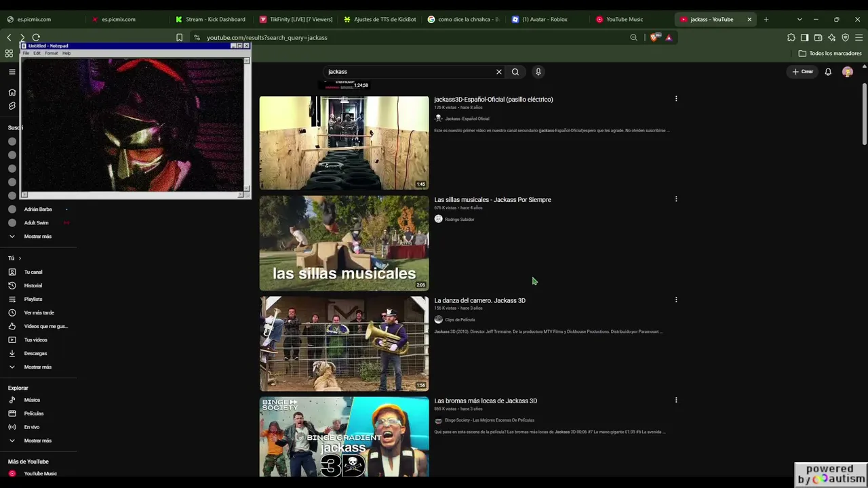Switch to the Stream - Kick Dashboard tab
868x488 pixels.
pyautogui.click(x=210, y=19)
